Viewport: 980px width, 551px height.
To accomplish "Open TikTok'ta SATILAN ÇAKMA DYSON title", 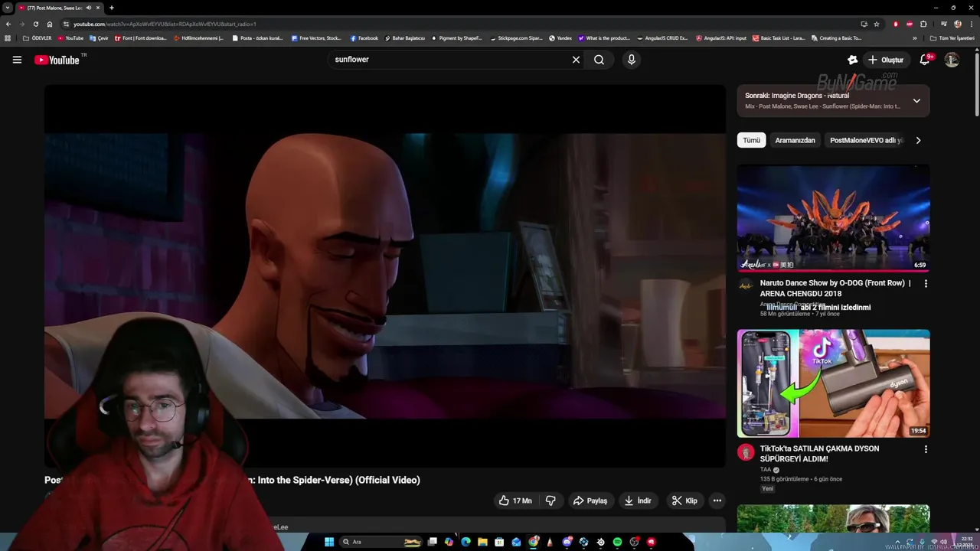I will tap(819, 453).
